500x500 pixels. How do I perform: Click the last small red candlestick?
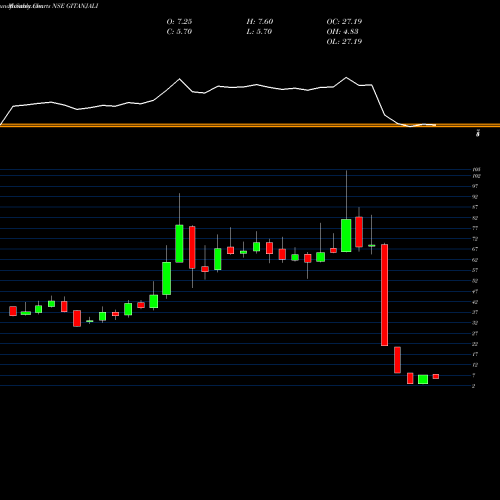coord(436,376)
